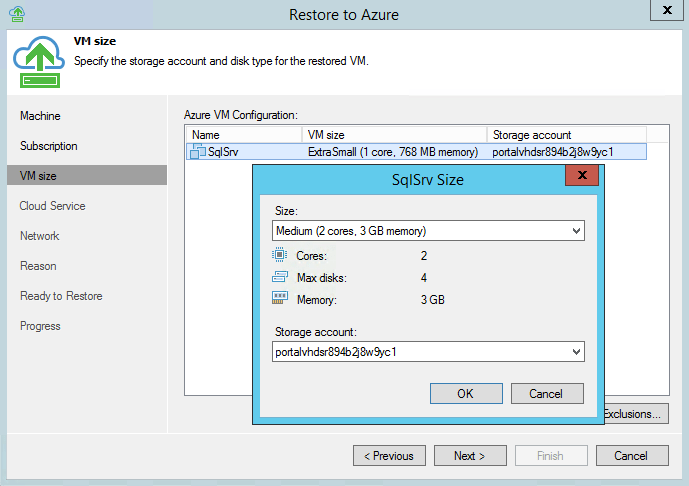Click the Memory value 3 GB
Viewport: 689px width, 486px height.
click(433, 300)
